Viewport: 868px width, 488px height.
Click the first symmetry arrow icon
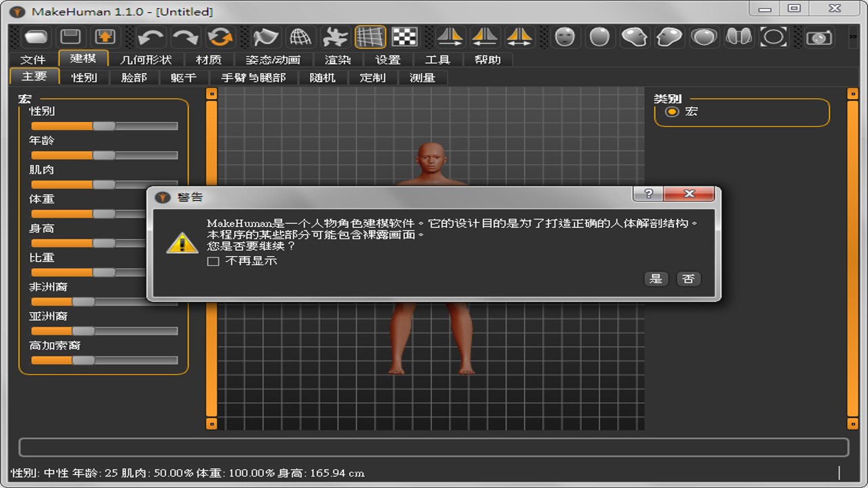click(450, 37)
